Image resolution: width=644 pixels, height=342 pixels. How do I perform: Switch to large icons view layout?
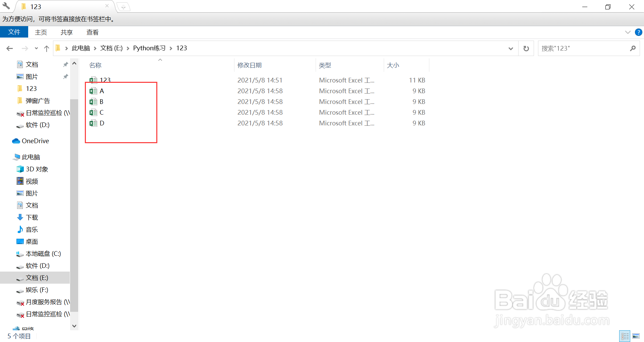pos(636,336)
